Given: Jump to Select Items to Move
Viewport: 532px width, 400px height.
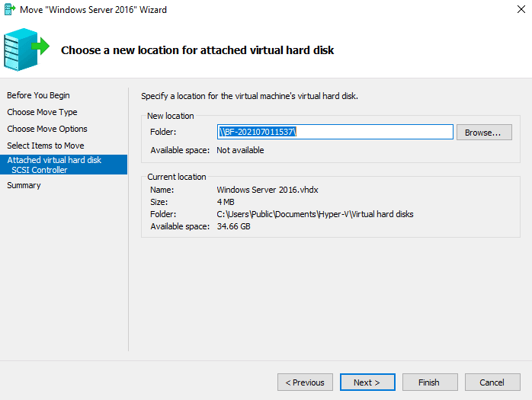Looking at the screenshot, I should click(x=46, y=146).
